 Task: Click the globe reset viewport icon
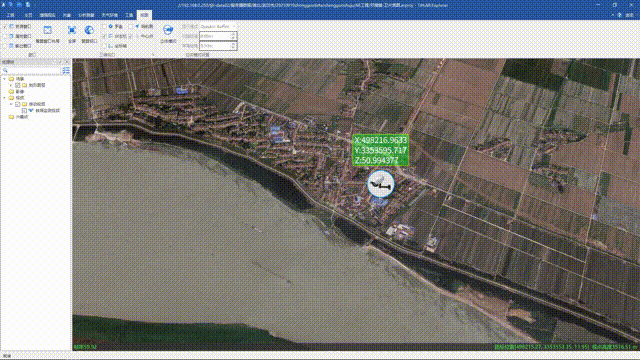89,31
